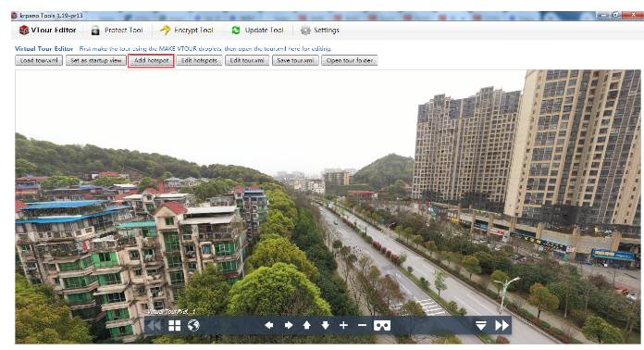Open the VTour Editor tab
The height and width of the screenshot is (350, 644).
[x=47, y=30]
